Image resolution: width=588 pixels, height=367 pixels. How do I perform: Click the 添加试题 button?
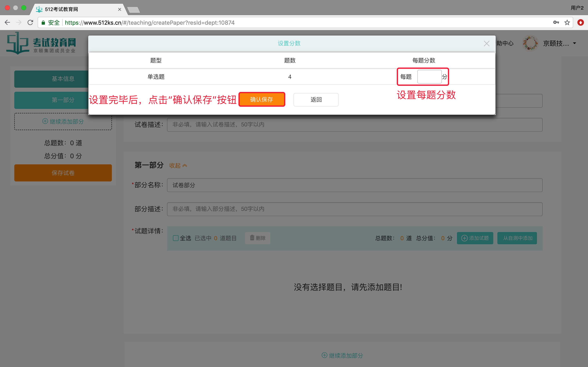[x=475, y=238]
